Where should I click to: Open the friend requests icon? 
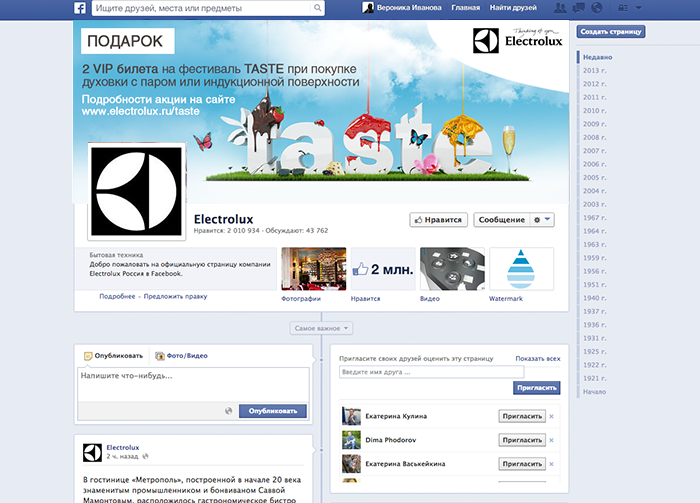(x=560, y=8)
